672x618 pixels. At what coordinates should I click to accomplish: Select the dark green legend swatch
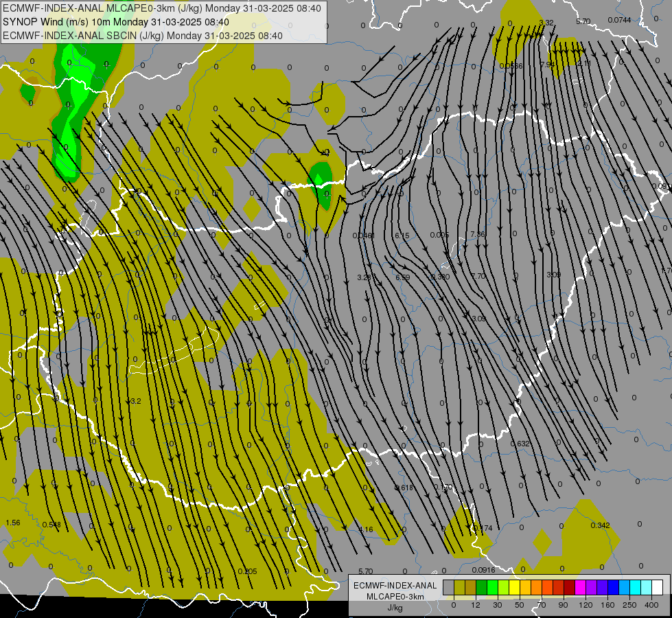[482, 587]
